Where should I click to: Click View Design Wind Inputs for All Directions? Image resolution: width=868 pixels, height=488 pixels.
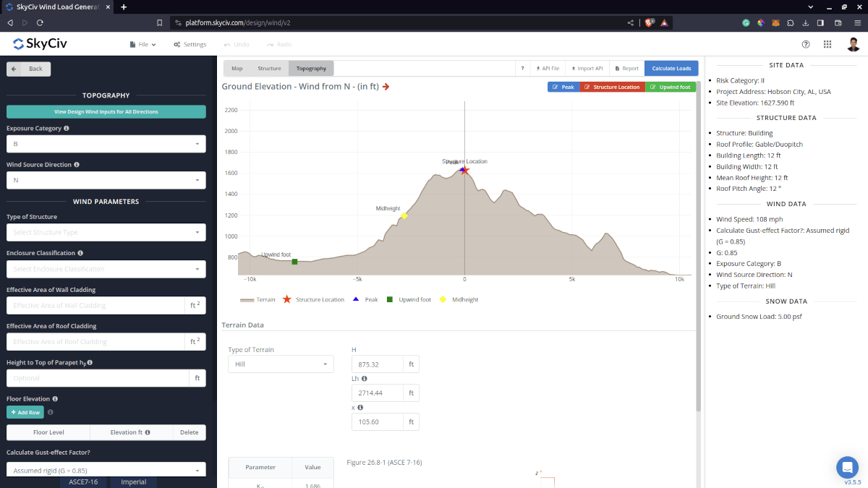tap(106, 112)
